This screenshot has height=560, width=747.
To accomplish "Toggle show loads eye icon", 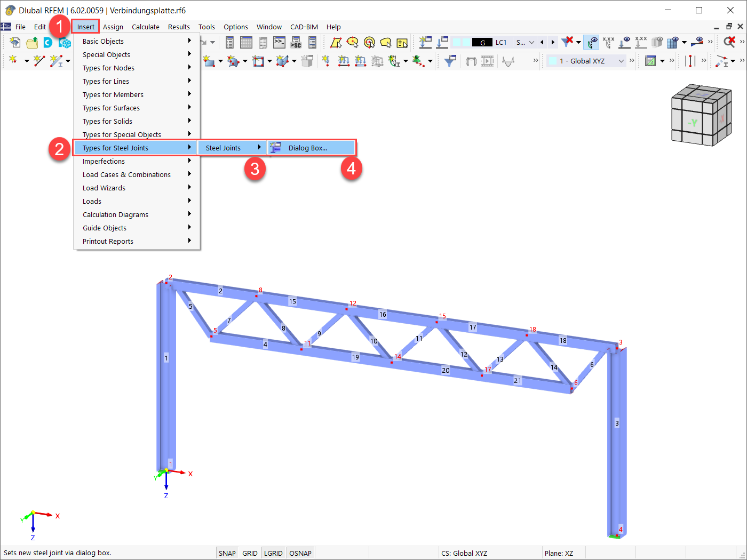I will pos(624,42).
